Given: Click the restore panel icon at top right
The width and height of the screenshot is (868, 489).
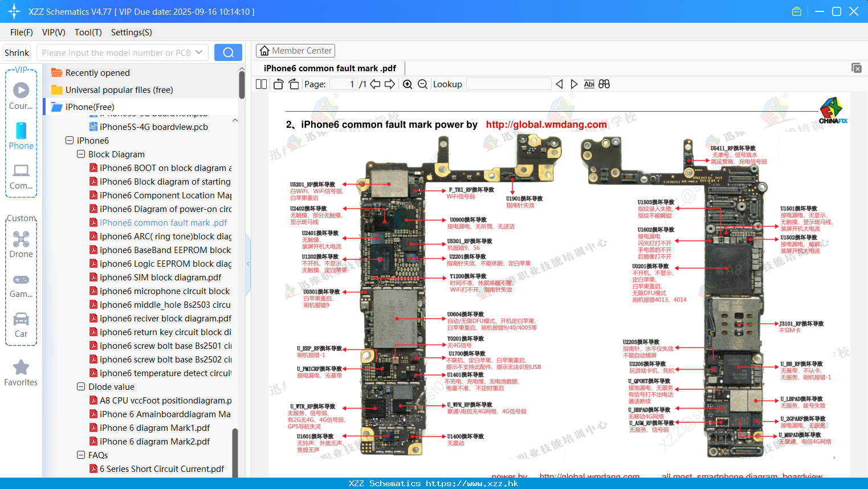Looking at the screenshot, I should (x=856, y=68).
